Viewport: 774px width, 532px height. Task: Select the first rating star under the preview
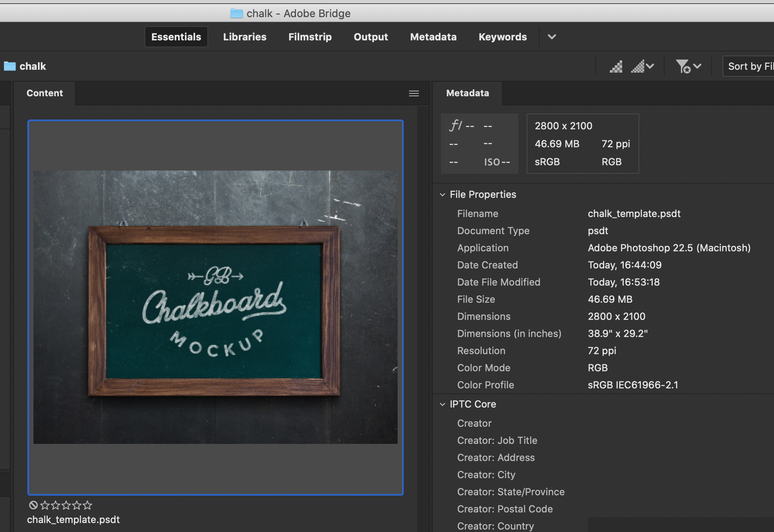click(44, 505)
